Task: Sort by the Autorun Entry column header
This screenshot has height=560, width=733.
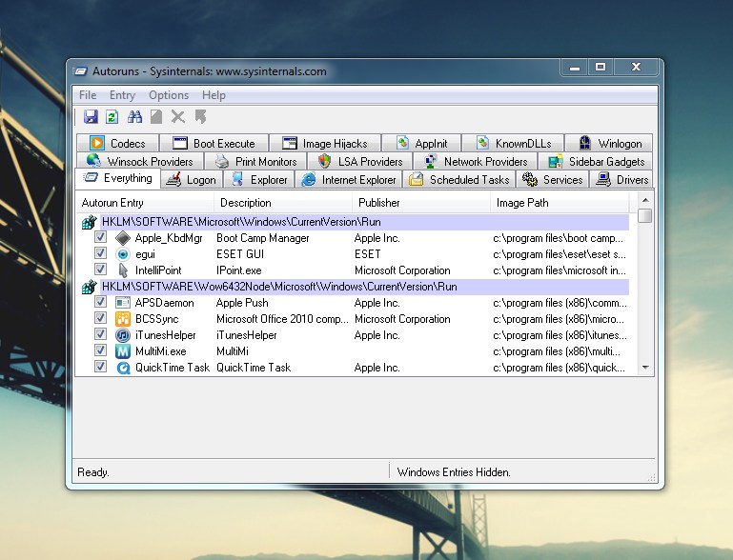Action: click(x=145, y=203)
